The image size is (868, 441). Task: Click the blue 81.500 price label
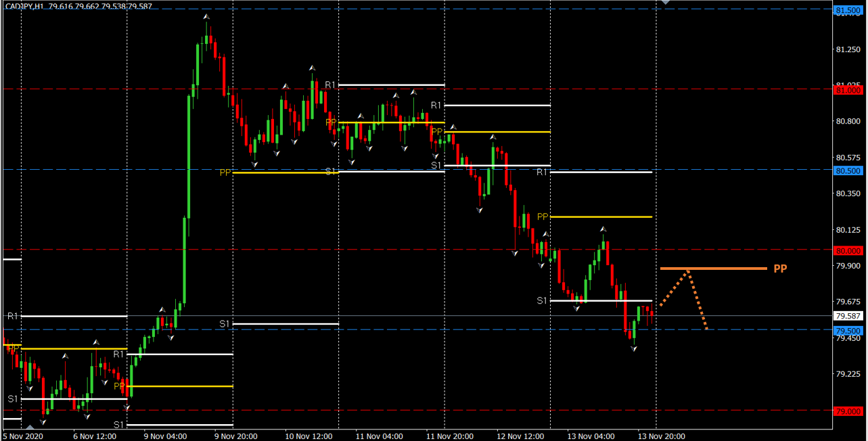point(848,11)
